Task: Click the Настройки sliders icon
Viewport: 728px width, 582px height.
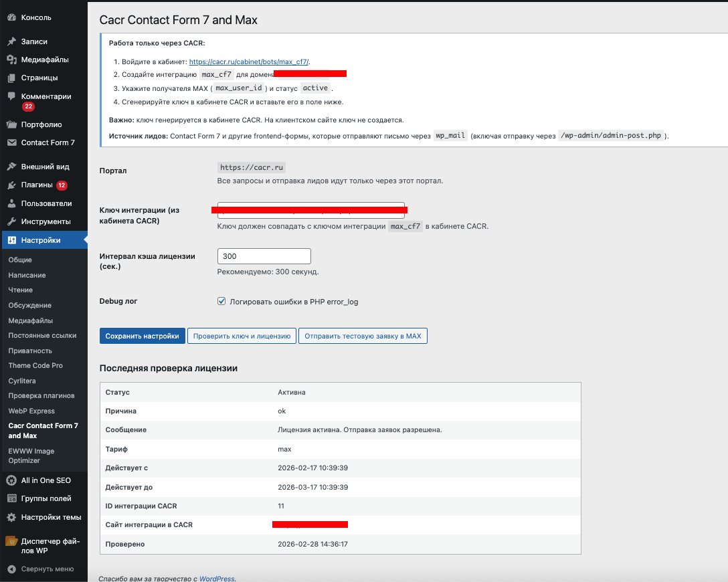Action: (x=11, y=240)
